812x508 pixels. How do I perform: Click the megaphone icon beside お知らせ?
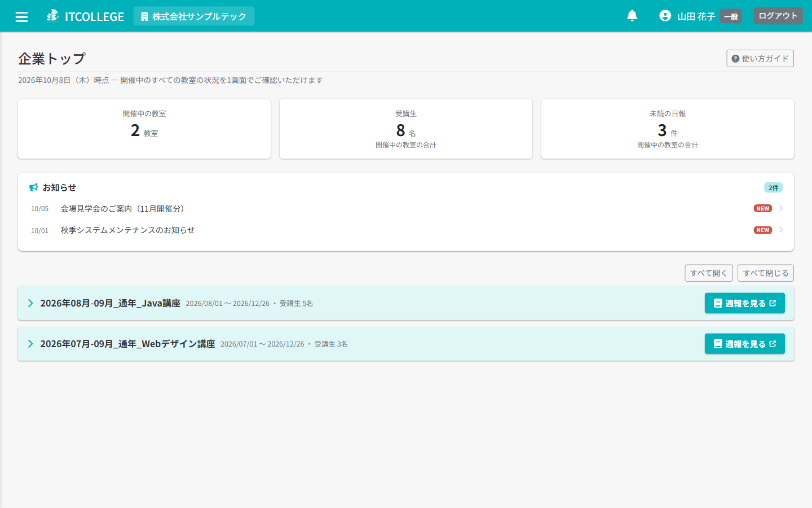(x=34, y=187)
